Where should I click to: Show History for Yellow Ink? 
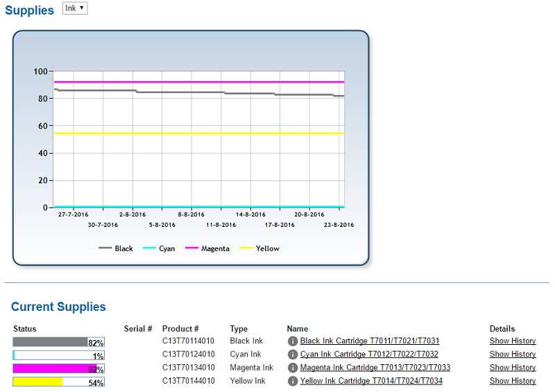(x=512, y=381)
